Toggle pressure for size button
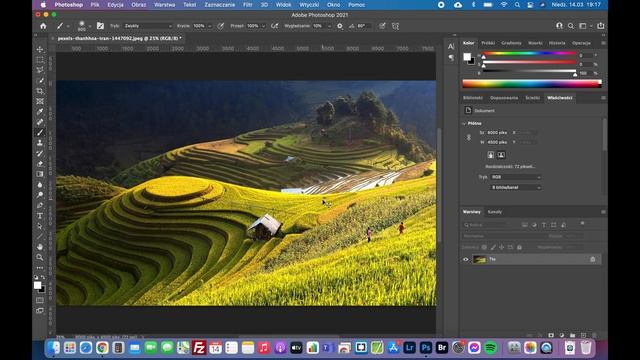The image size is (640, 360). 382,26
